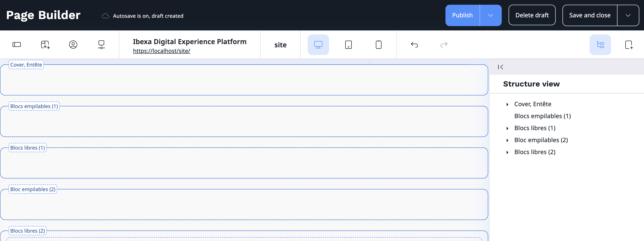Collapse the Structure view side panel
The image size is (644, 241).
pyautogui.click(x=500, y=67)
